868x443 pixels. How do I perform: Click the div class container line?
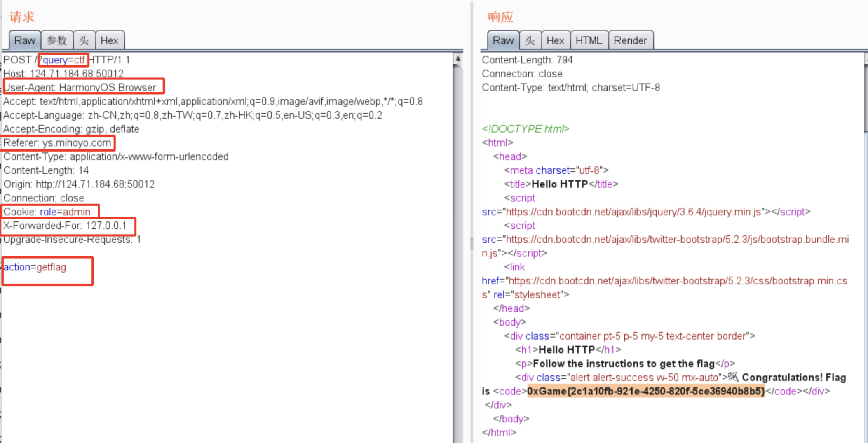630,336
